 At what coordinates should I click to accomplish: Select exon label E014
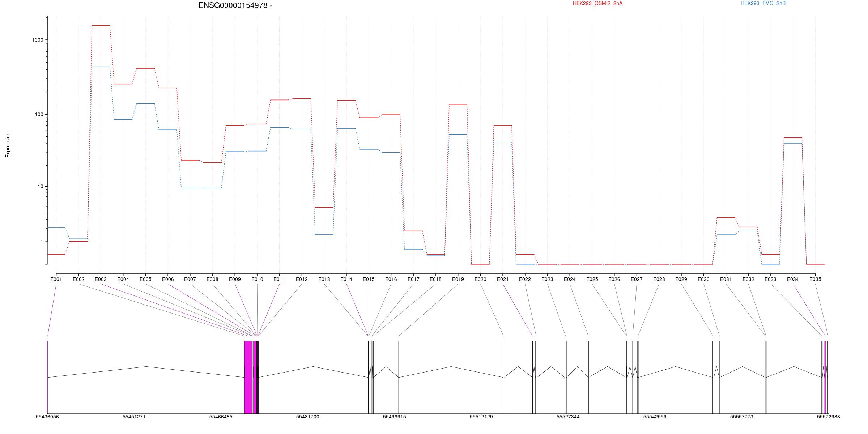[x=346, y=279]
